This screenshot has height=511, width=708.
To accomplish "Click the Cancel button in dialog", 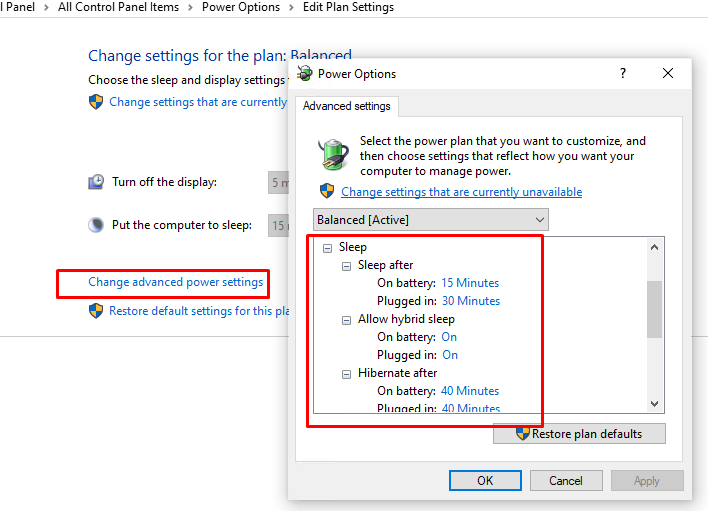I will point(566,480).
